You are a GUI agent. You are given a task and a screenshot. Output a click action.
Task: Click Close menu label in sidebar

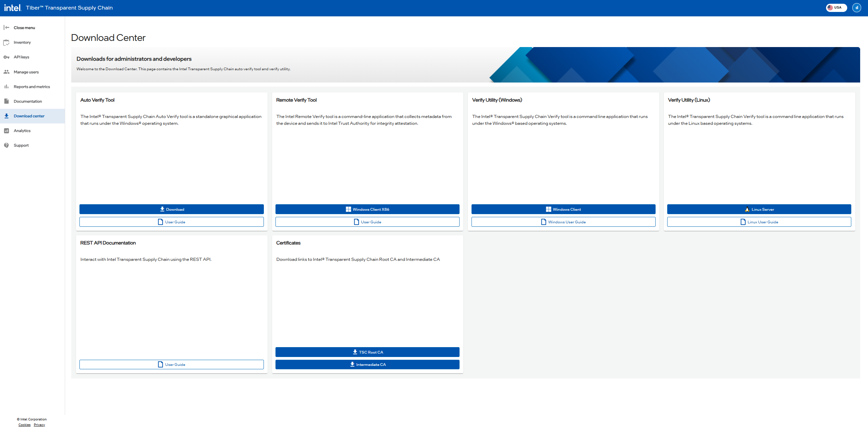pos(25,28)
